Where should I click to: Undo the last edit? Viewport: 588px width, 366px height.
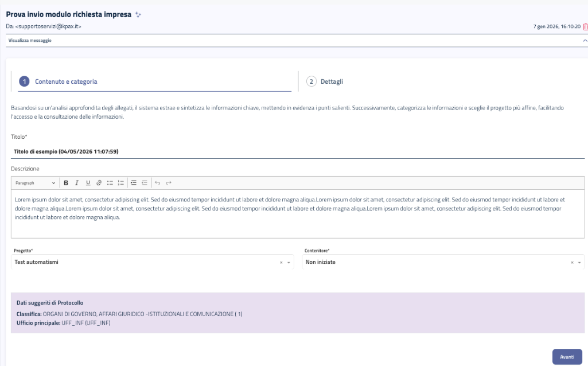pos(158,183)
